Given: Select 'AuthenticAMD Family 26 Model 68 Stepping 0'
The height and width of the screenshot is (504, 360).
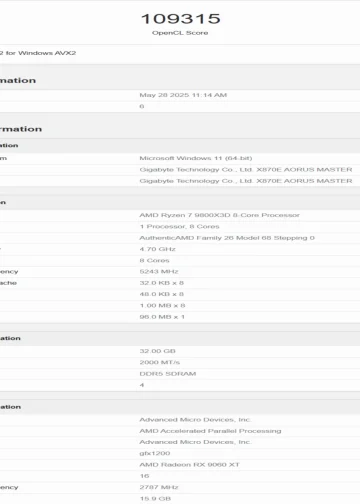Looking at the screenshot, I should click(x=227, y=238).
